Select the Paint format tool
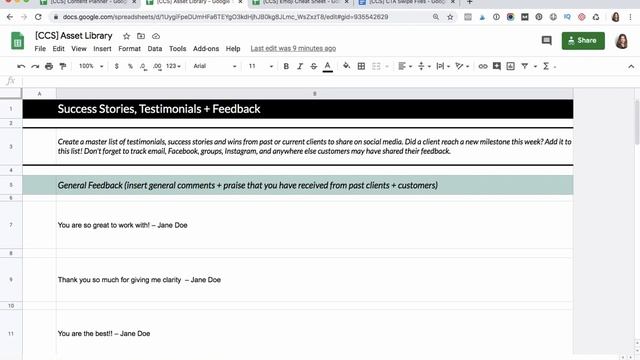The width and height of the screenshot is (640, 360). (63, 66)
